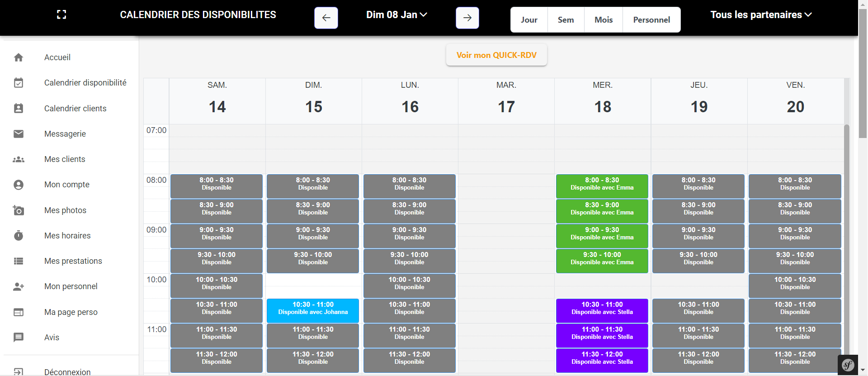Open Mes prestations in the sidebar

(x=73, y=261)
